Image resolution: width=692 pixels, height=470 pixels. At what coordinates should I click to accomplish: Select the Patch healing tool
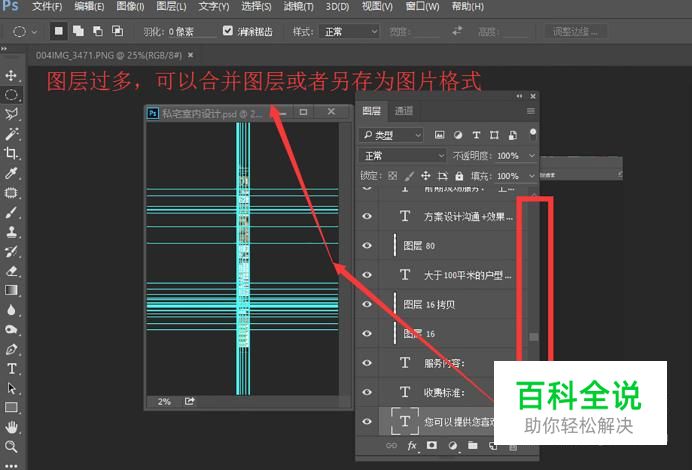(11, 193)
